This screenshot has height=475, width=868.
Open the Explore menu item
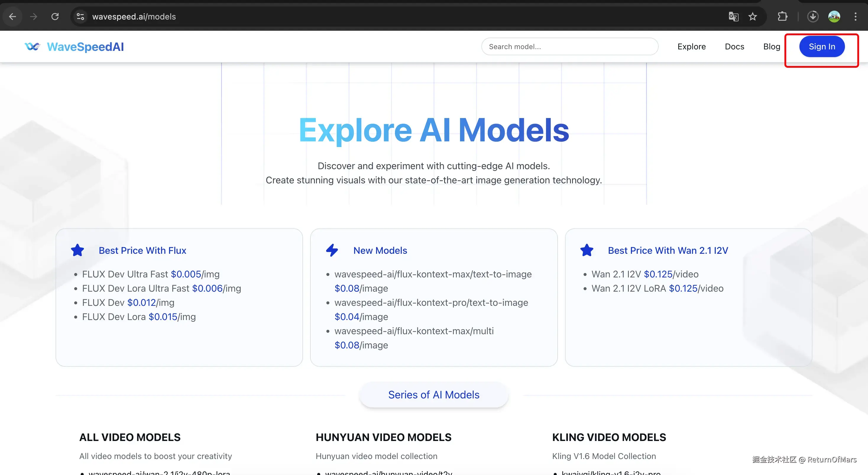point(692,46)
